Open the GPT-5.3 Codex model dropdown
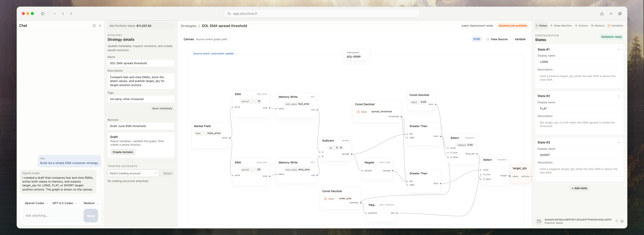 coord(65,203)
